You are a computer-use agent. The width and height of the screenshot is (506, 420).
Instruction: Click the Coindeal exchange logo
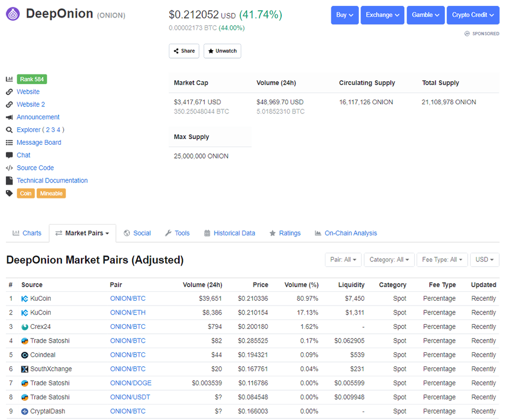(25, 355)
